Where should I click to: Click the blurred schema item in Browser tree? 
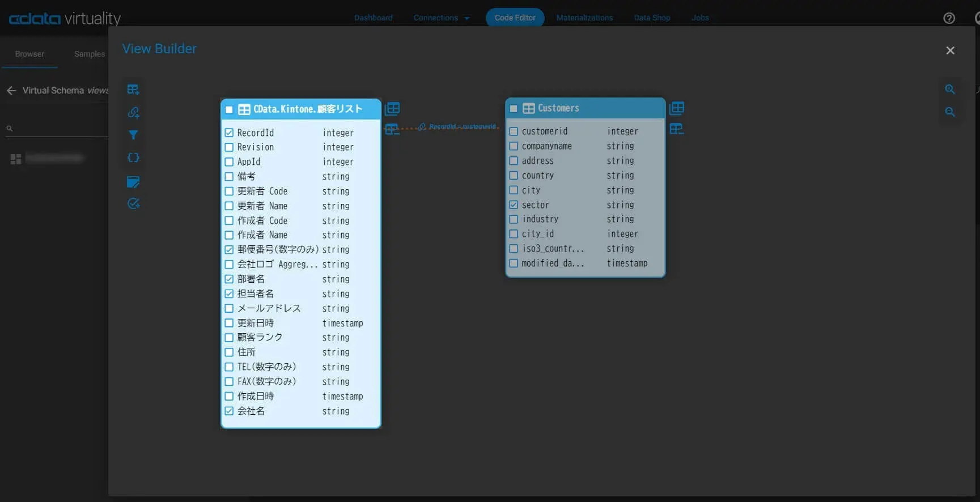(54, 159)
